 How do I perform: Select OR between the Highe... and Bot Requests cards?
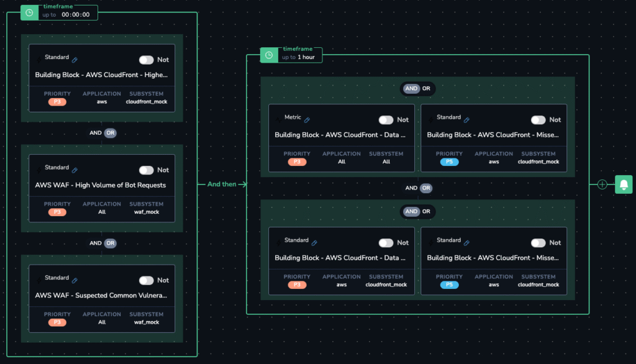(x=111, y=133)
